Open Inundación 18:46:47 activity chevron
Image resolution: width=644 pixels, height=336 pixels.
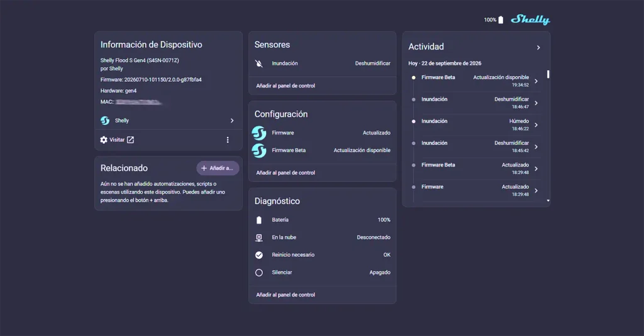click(536, 103)
